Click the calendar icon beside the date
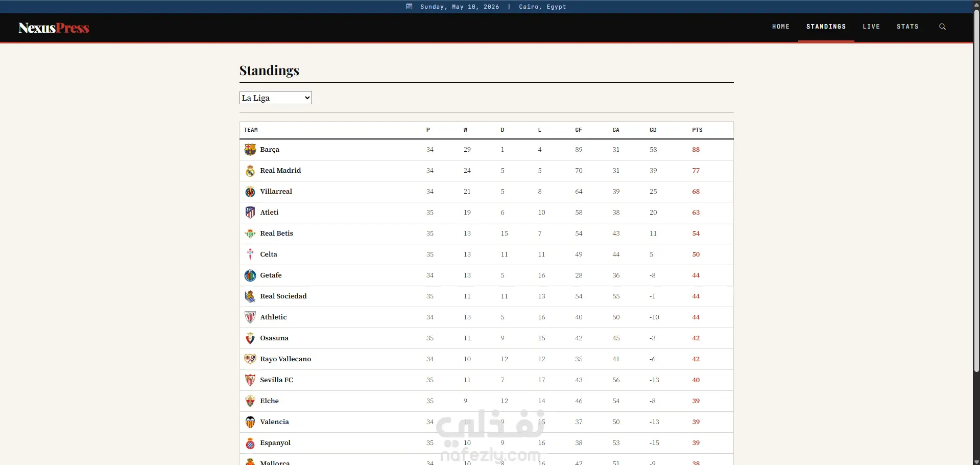The height and width of the screenshot is (465, 980). point(409,7)
